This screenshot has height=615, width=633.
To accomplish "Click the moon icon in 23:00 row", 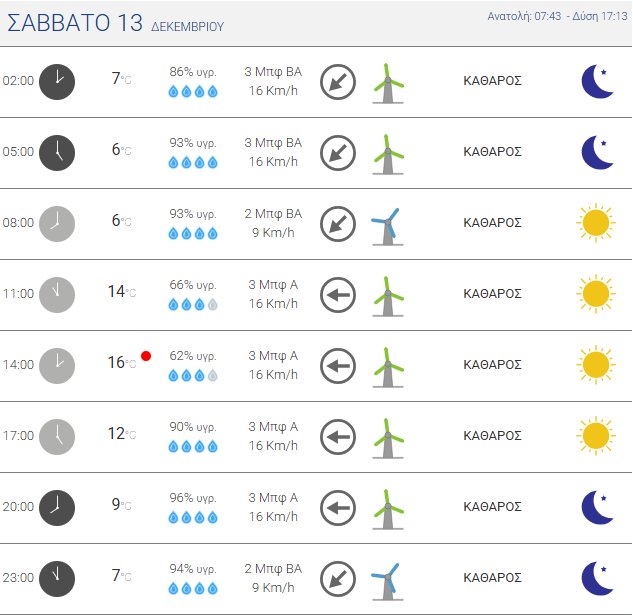I will [597, 578].
